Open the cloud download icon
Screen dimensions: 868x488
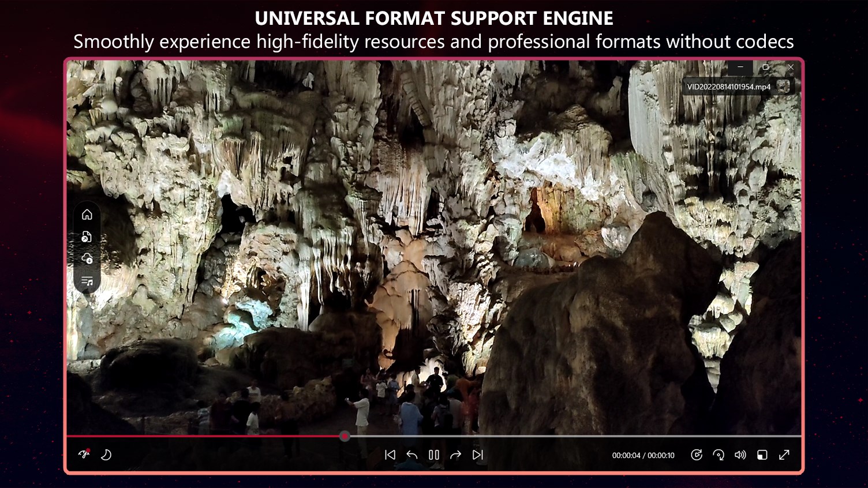click(87, 258)
